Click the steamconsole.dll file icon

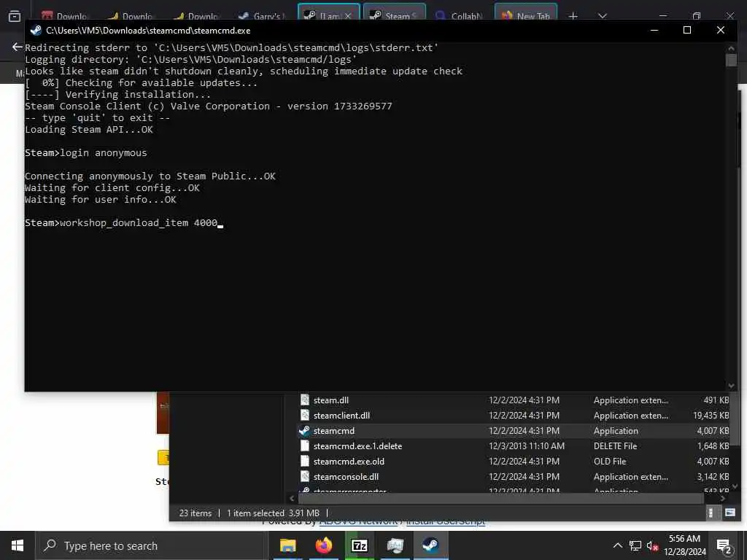(x=305, y=477)
